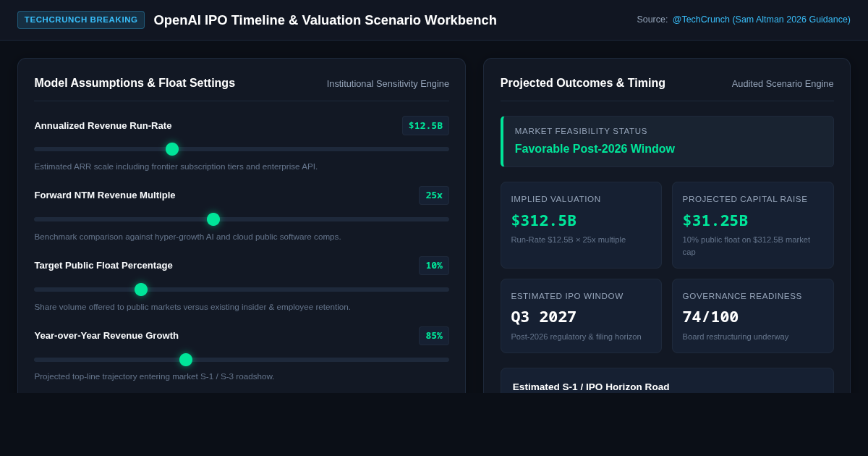Click the Market Feasibility Status label
The width and height of the screenshot is (868, 456).
tap(581, 131)
